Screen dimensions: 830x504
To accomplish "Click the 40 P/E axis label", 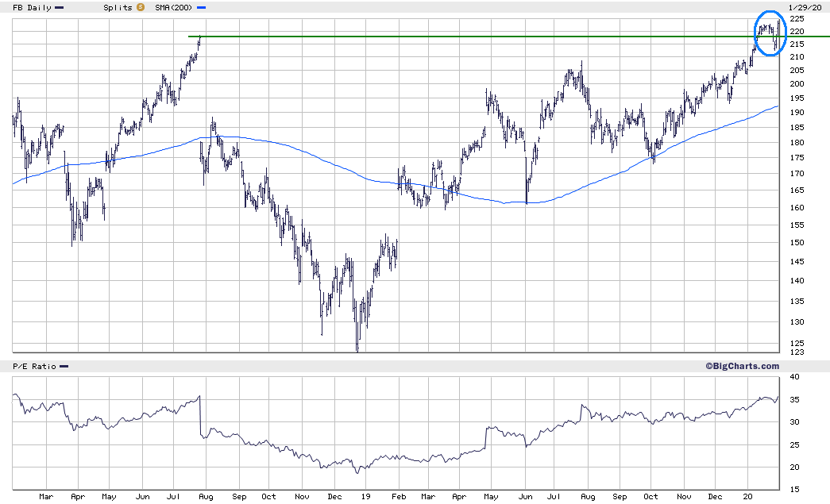I will click(x=794, y=377).
